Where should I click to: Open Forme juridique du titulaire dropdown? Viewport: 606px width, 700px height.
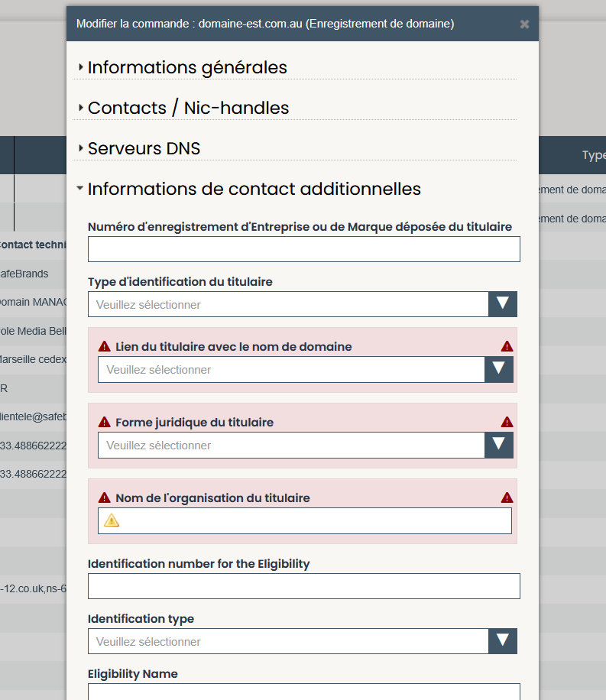click(x=306, y=445)
